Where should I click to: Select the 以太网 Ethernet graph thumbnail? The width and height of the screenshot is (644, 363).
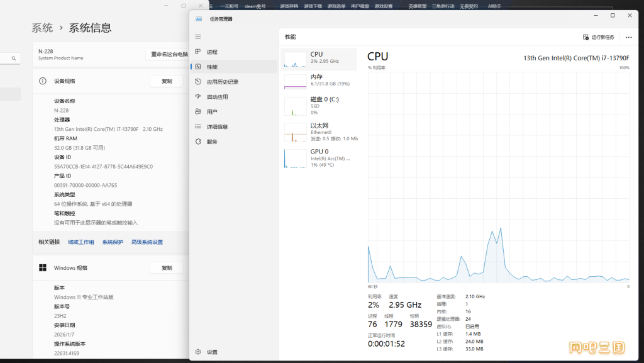click(x=295, y=133)
